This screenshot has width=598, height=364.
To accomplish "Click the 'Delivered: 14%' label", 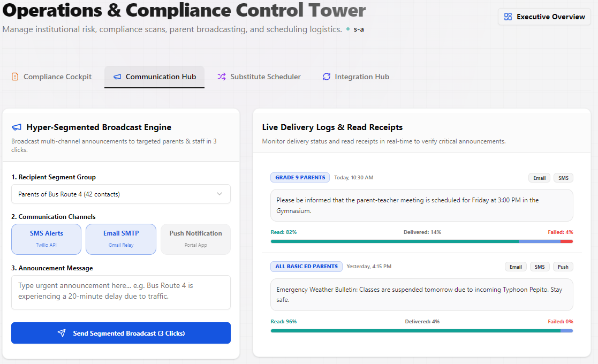I will (x=422, y=232).
